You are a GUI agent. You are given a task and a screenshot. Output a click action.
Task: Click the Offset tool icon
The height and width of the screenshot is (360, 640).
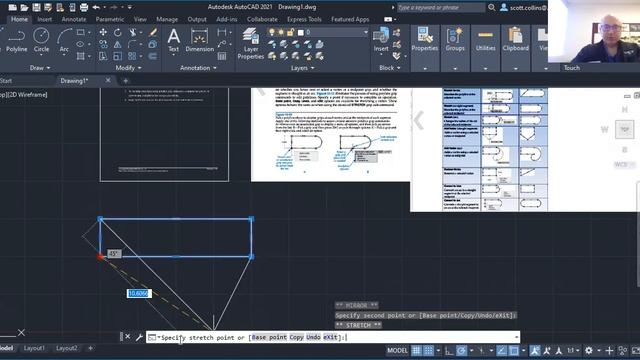(x=153, y=56)
